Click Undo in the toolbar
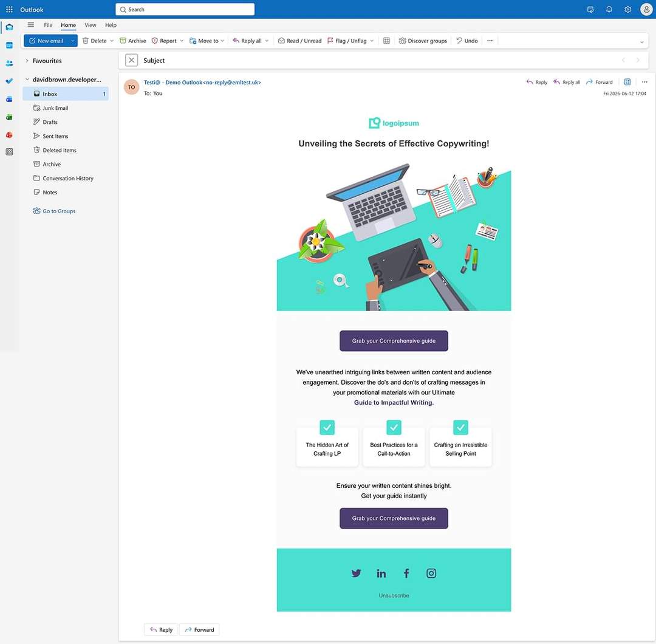This screenshot has height=644, width=656. click(467, 41)
